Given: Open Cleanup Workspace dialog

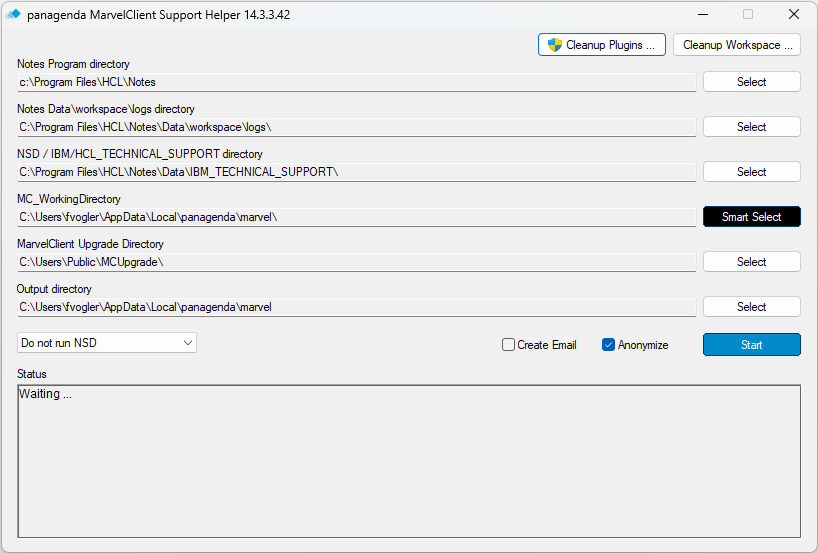Looking at the screenshot, I should point(737,45).
